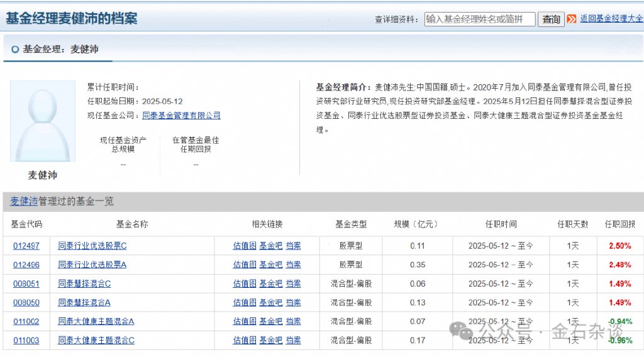Open 档案 for 同泰慧择混合C

(293, 283)
